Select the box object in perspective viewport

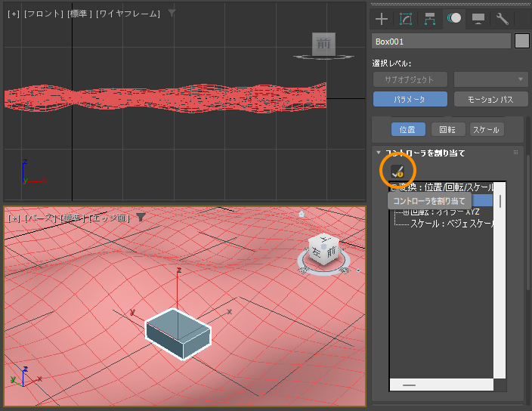pyautogui.click(x=178, y=335)
